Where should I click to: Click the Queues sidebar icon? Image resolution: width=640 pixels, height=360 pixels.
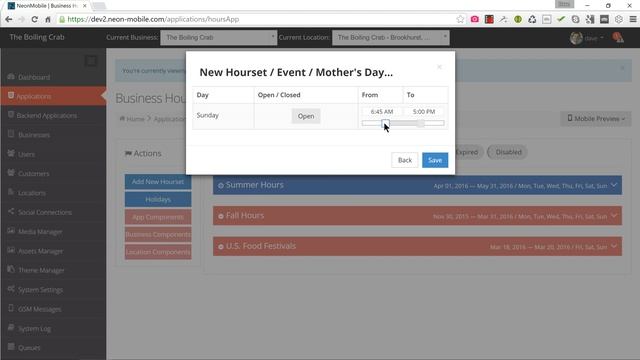point(11,347)
